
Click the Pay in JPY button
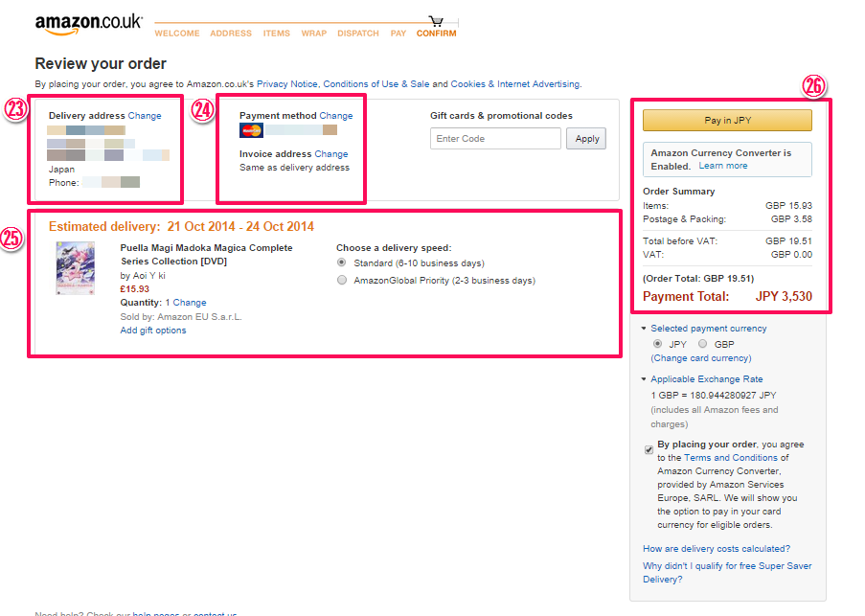tap(727, 120)
